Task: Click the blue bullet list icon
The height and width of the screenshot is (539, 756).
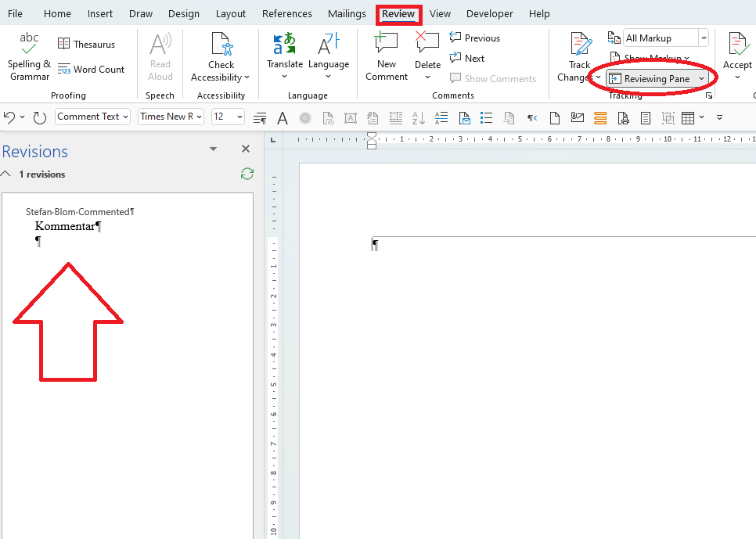Action: point(487,117)
